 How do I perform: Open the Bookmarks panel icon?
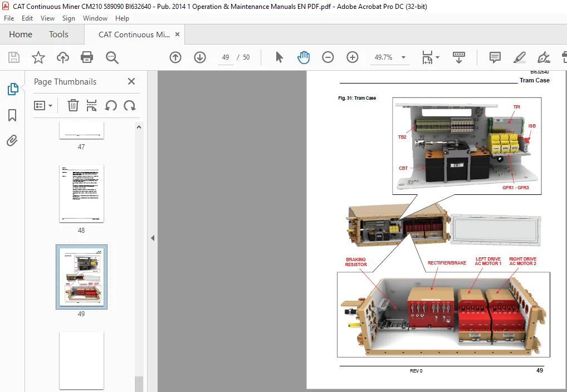click(12, 115)
